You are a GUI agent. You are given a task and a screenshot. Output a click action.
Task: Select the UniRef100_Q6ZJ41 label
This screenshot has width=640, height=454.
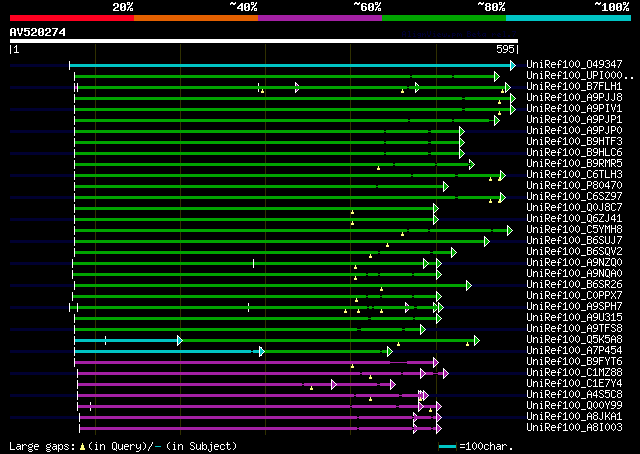[x=574, y=218]
